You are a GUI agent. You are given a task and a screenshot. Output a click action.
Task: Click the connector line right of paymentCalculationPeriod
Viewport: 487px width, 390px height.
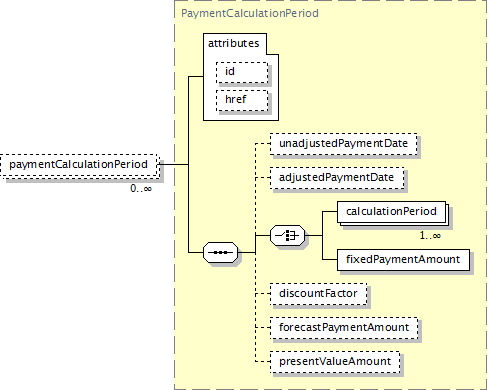[173, 164]
